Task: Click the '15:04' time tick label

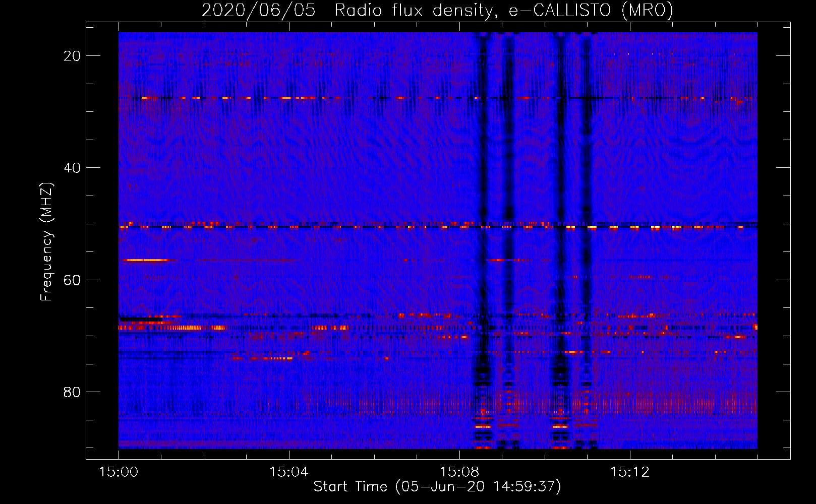Action: (289, 472)
